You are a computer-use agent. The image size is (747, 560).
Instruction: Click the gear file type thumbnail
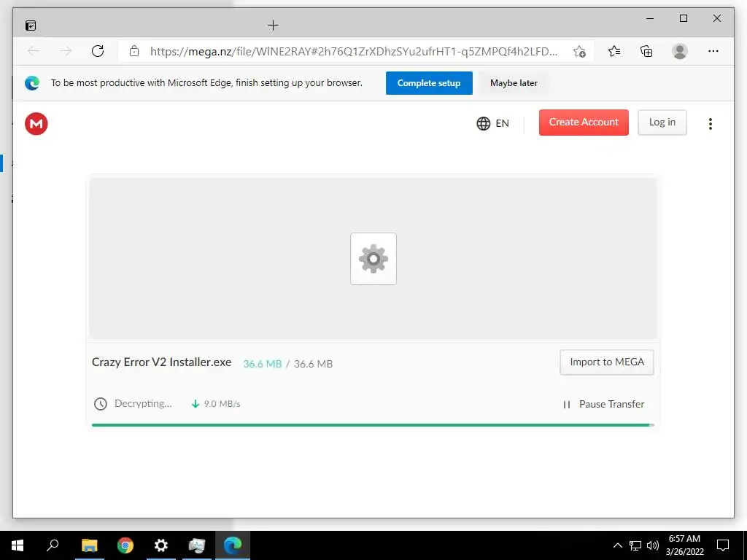pyautogui.click(x=373, y=259)
